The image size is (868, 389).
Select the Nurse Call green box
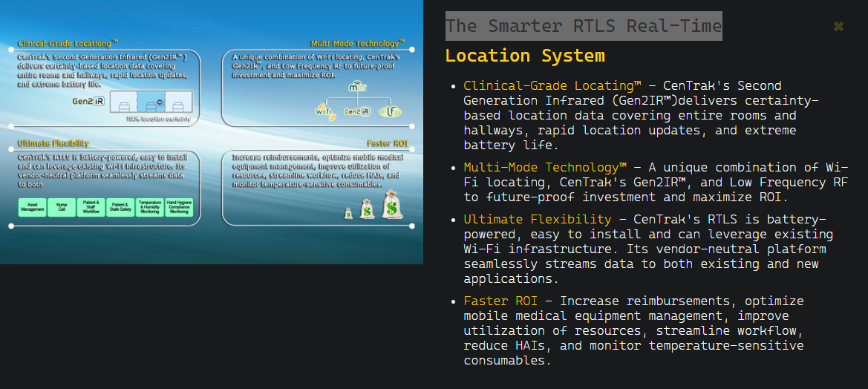click(62, 208)
